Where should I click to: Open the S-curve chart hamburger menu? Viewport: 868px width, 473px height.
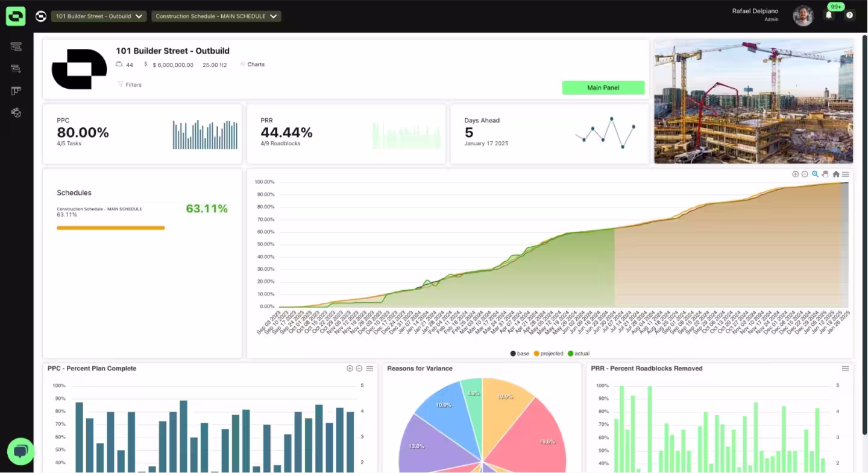tap(845, 174)
